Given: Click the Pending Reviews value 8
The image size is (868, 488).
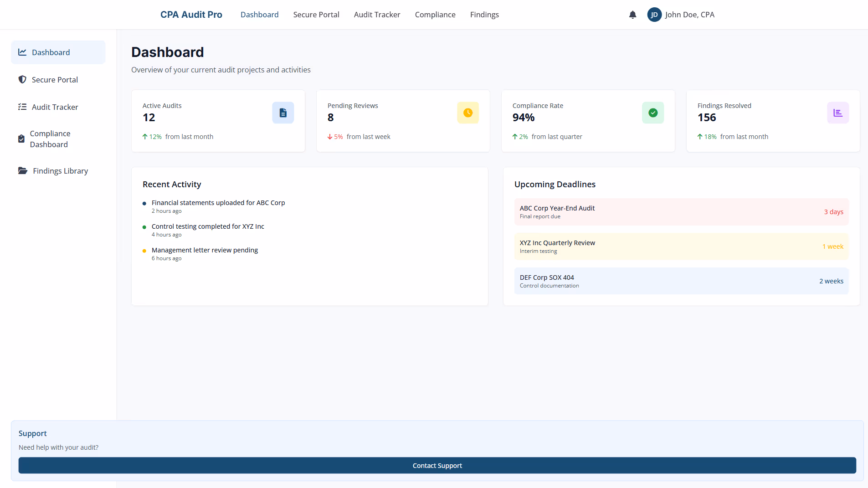Looking at the screenshot, I should (x=331, y=117).
